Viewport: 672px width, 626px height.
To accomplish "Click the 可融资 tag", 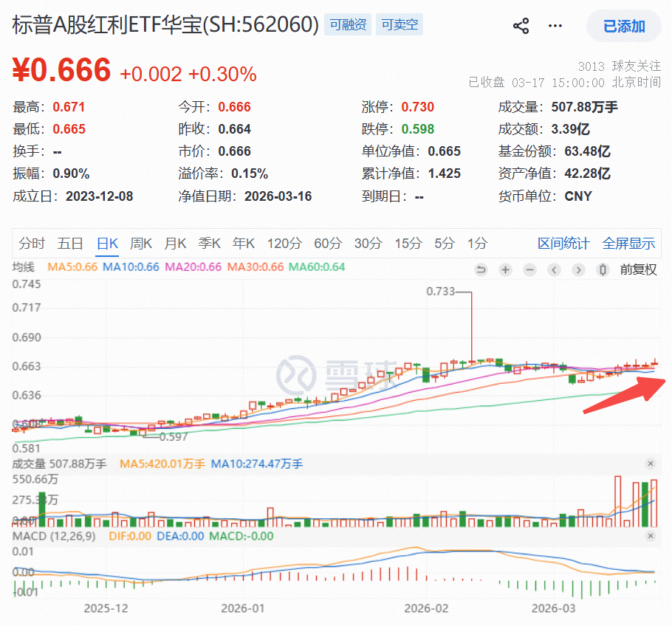I will tap(348, 25).
